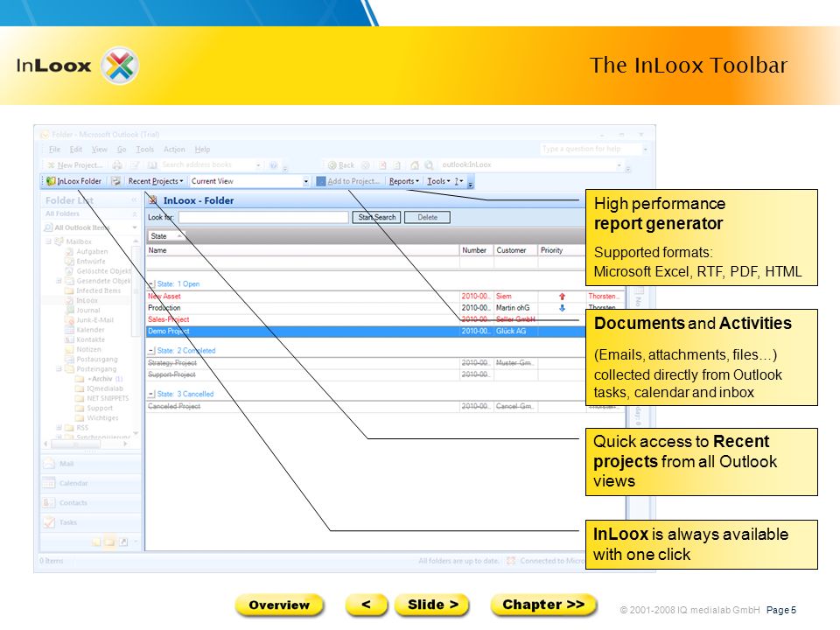Image resolution: width=840 pixels, height=630 pixels.
Task: Open the Go menu
Action: click(x=122, y=150)
